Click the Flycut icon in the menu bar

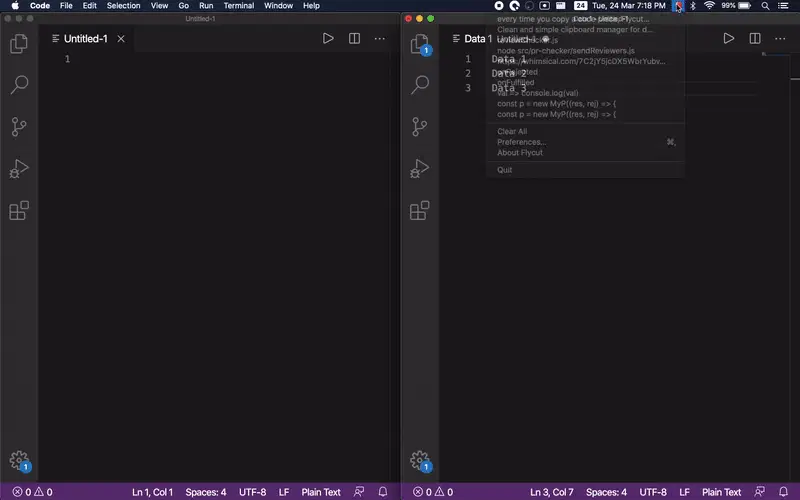678,6
